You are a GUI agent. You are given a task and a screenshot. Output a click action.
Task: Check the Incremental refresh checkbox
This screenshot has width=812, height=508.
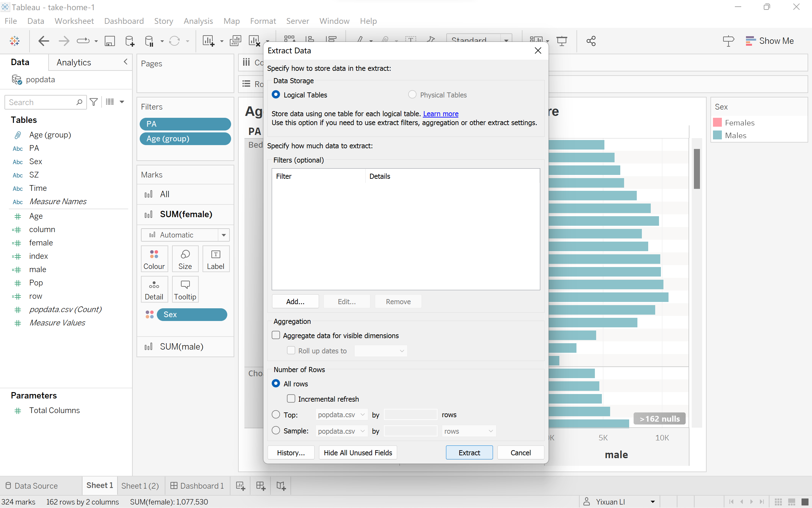[291, 399]
